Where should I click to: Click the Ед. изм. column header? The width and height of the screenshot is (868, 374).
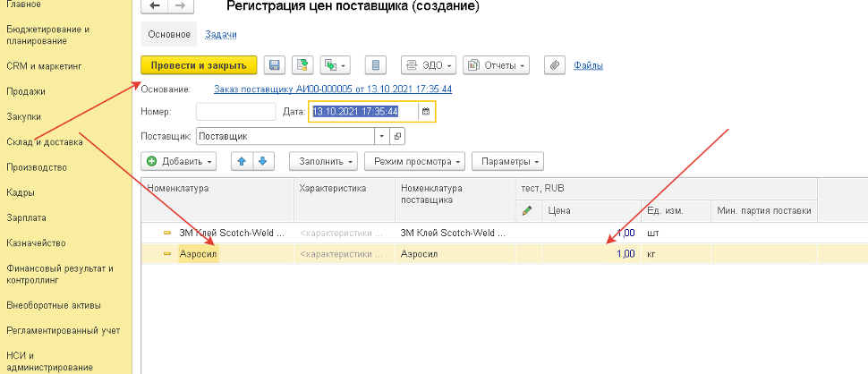click(676, 211)
